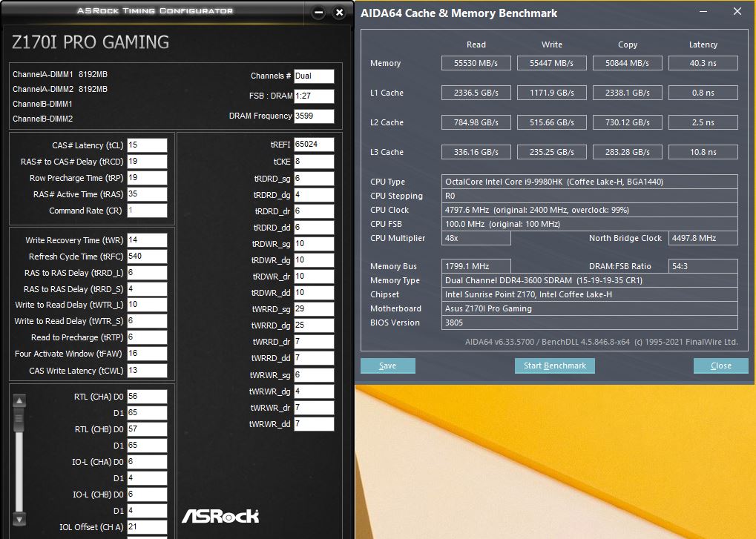Image resolution: width=756 pixels, height=539 pixels.
Task: Click the DRAM:FSB Ratio value 54:3
Action: [x=703, y=266]
